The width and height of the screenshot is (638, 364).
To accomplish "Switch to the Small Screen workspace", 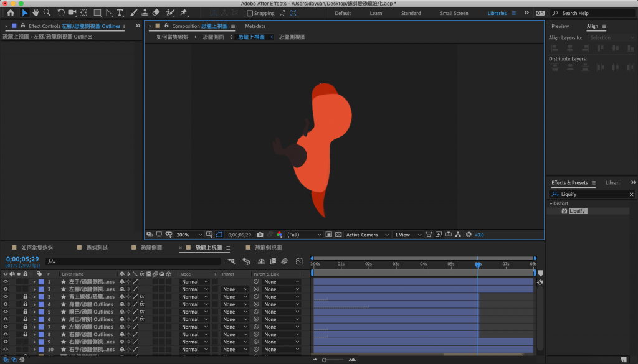I will coord(454,13).
